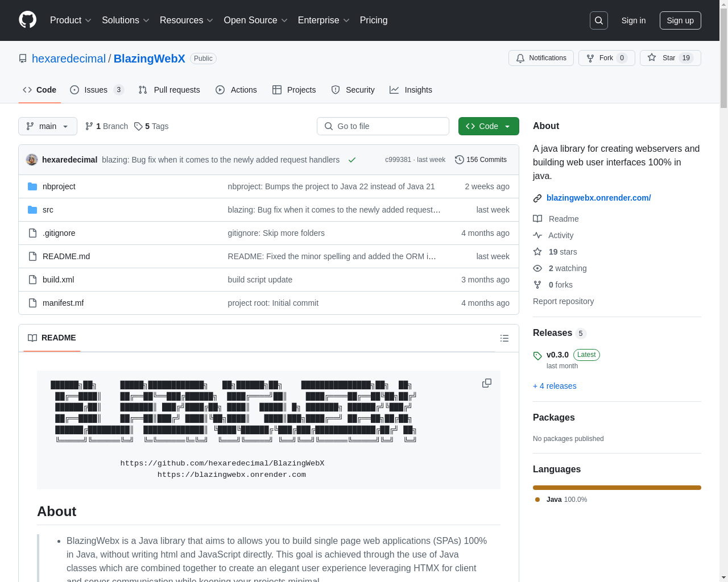
Task: Switch to the Actions tab
Action: tap(236, 90)
